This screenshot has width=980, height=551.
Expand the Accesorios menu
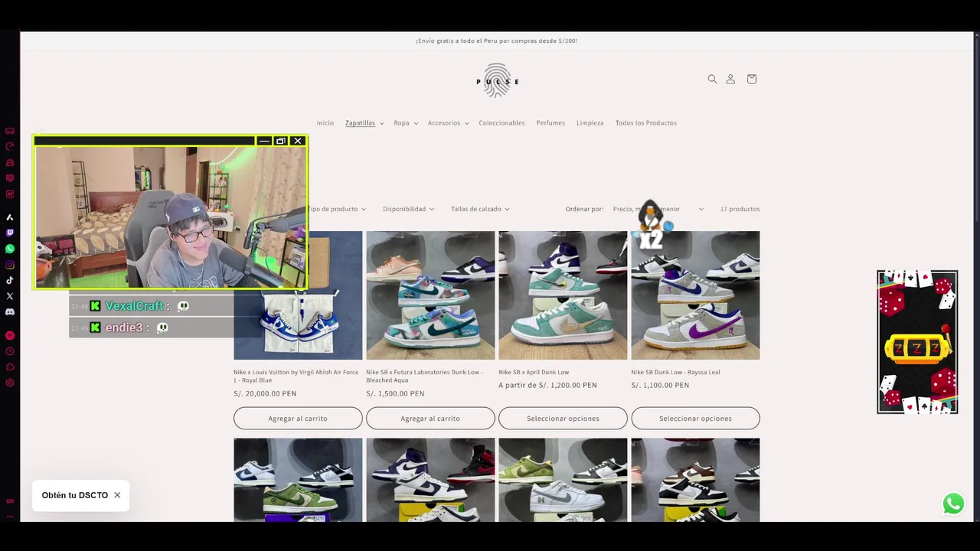tap(449, 123)
